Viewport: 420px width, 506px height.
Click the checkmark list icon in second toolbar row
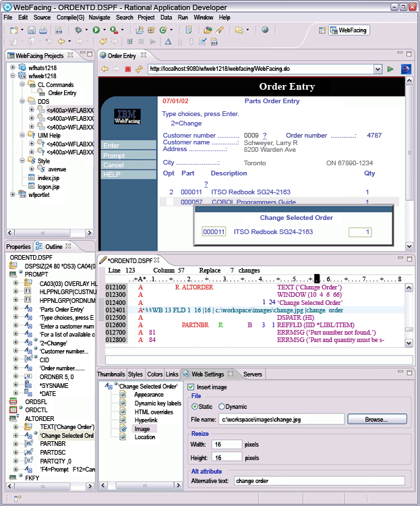coord(202,42)
